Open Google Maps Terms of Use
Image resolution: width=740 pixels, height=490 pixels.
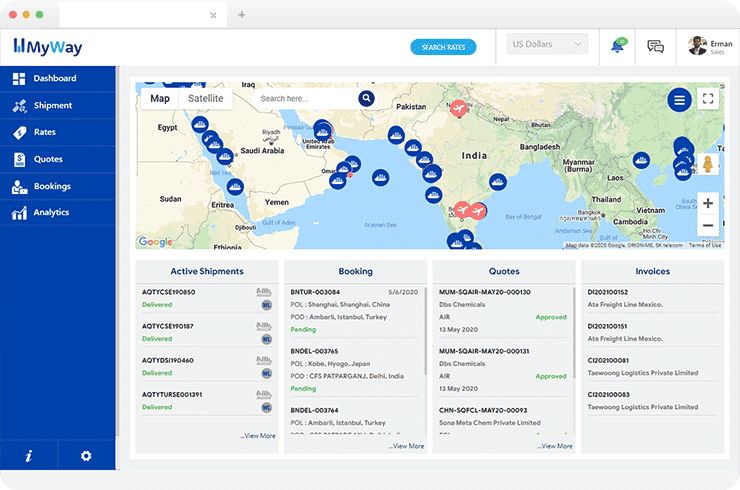pos(705,245)
